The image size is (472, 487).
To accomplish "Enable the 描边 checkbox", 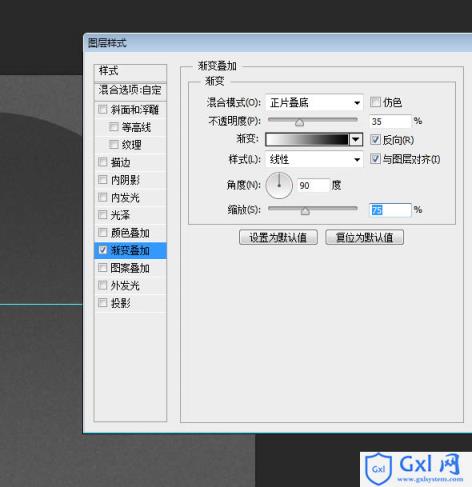I will pos(102,162).
